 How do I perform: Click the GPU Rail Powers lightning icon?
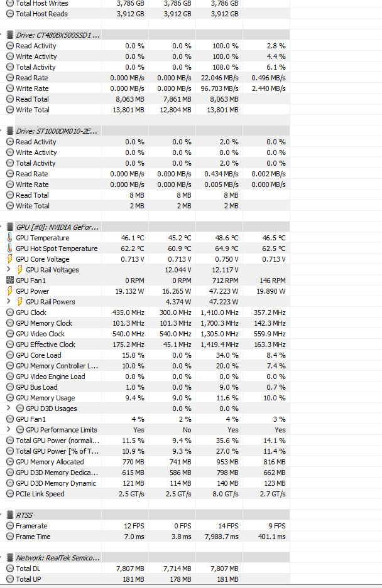pos(20,302)
